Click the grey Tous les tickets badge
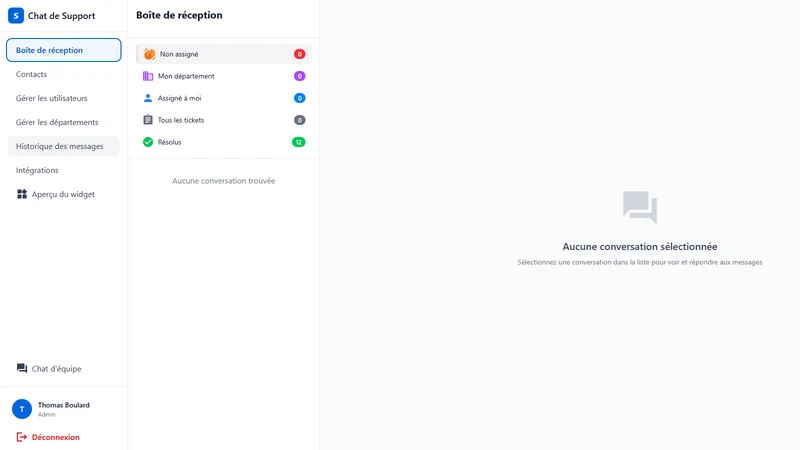800x450 pixels. coord(299,120)
